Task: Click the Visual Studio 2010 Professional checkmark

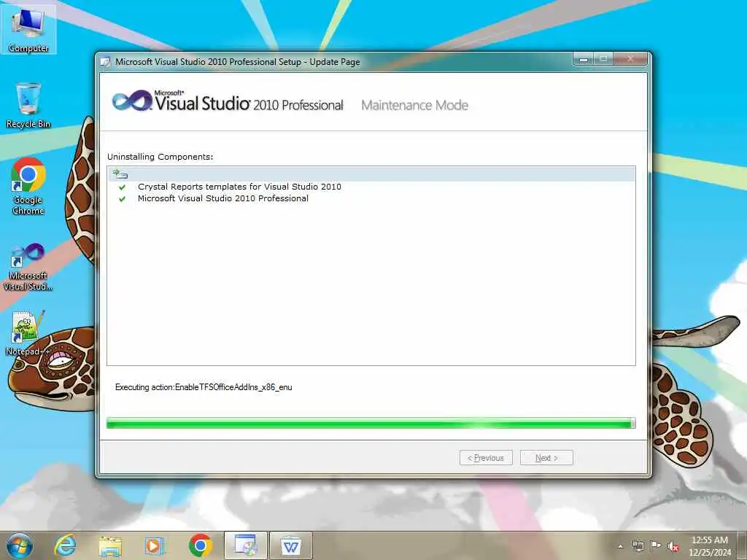Action: pos(122,199)
